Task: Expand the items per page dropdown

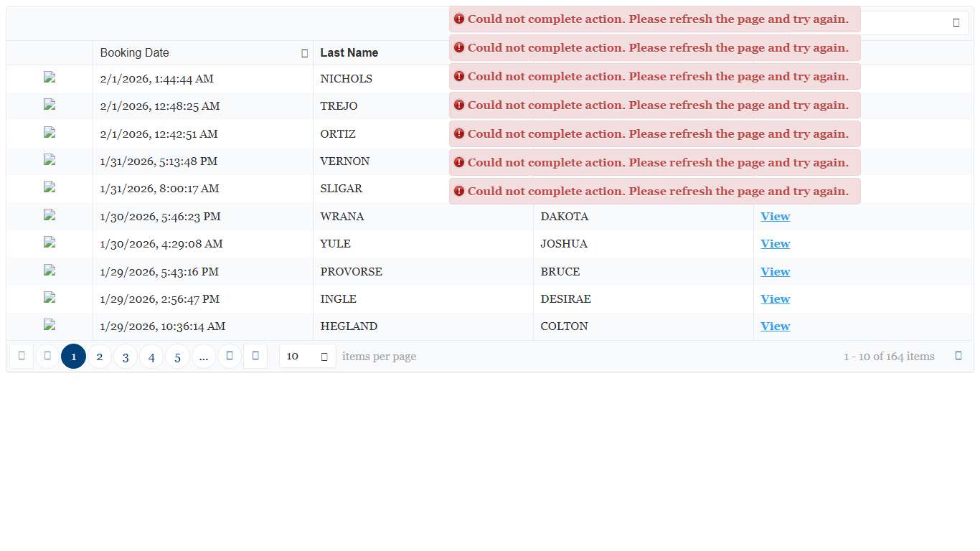Action: click(324, 357)
